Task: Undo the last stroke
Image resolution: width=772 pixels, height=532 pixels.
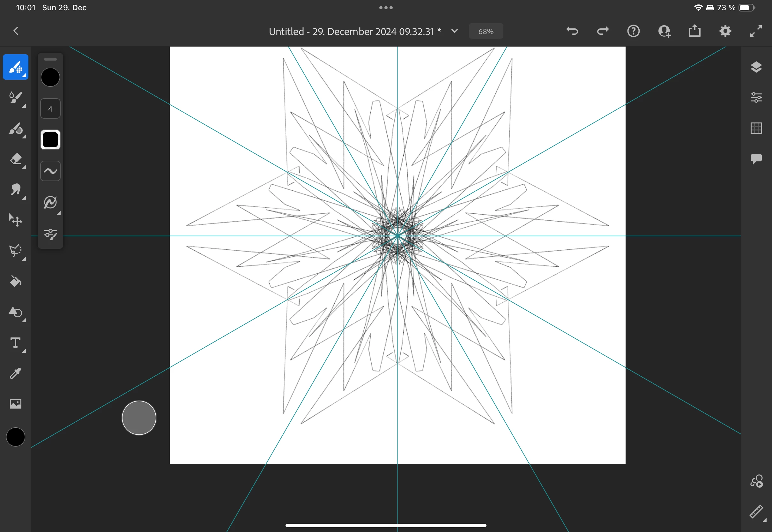Action: (572, 31)
